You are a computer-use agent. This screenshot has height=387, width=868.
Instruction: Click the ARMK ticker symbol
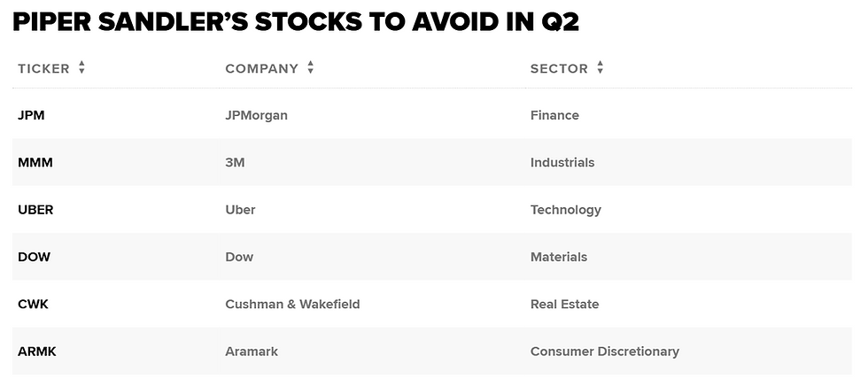[37, 352]
